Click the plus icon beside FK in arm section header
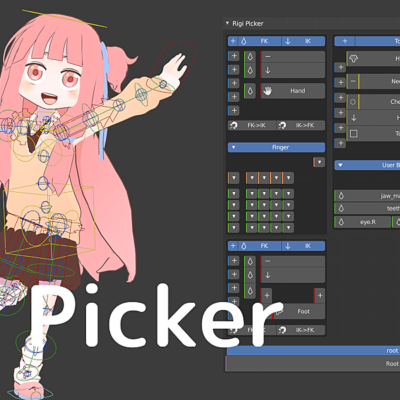The height and width of the screenshot is (400, 400). [233, 41]
